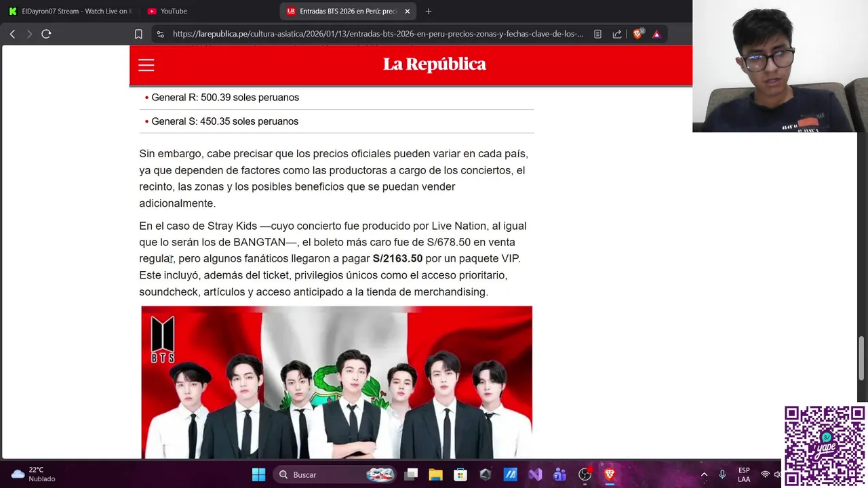Screen dimensions: 868x488
Task: Click paragraph starting 'Sin embargo, cabe precisar'
Action: [334, 178]
